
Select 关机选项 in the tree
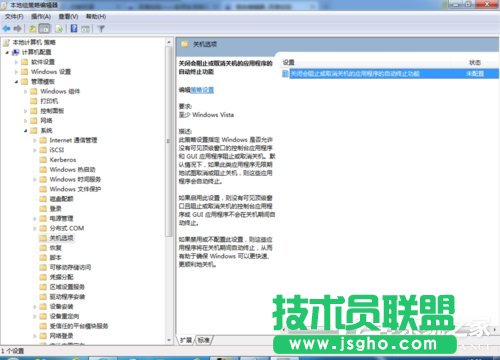(61, 238)
